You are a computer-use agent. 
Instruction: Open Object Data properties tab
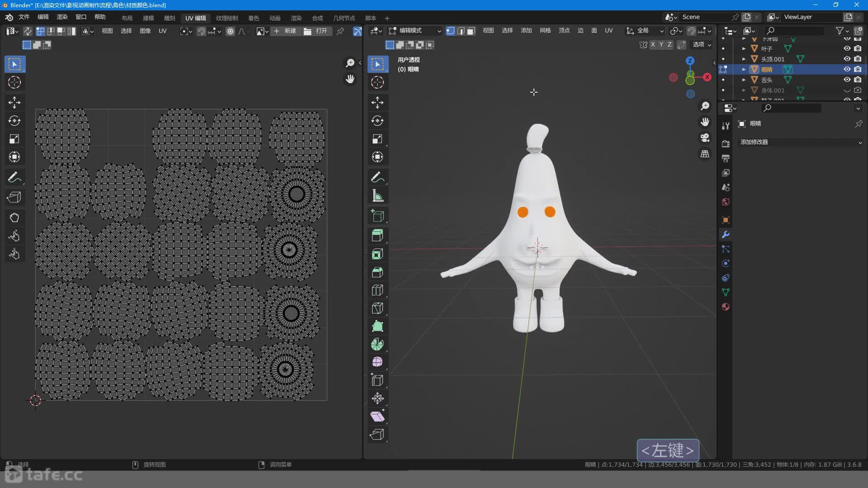click(x=726, y=292)
